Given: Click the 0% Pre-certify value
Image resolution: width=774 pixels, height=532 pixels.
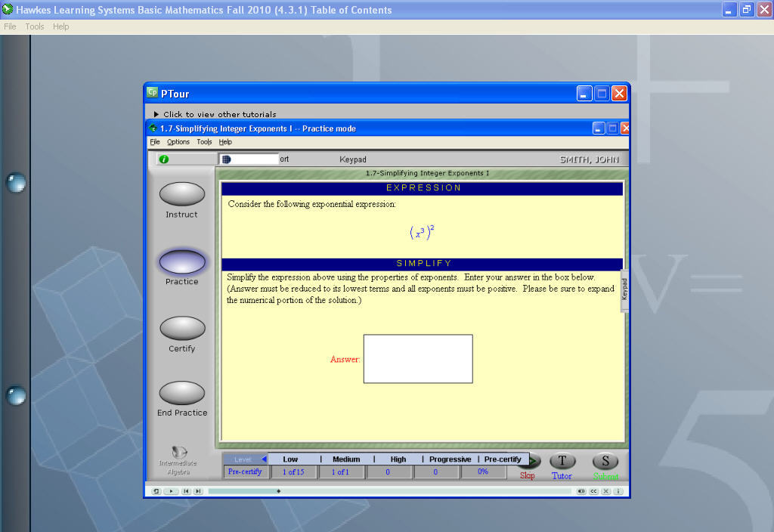Looking at the screenshot, I should point(483,472).
